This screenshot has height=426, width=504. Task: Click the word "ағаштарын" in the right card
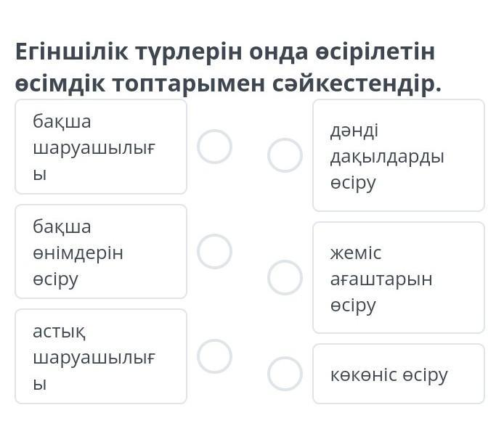click(381, 279)
